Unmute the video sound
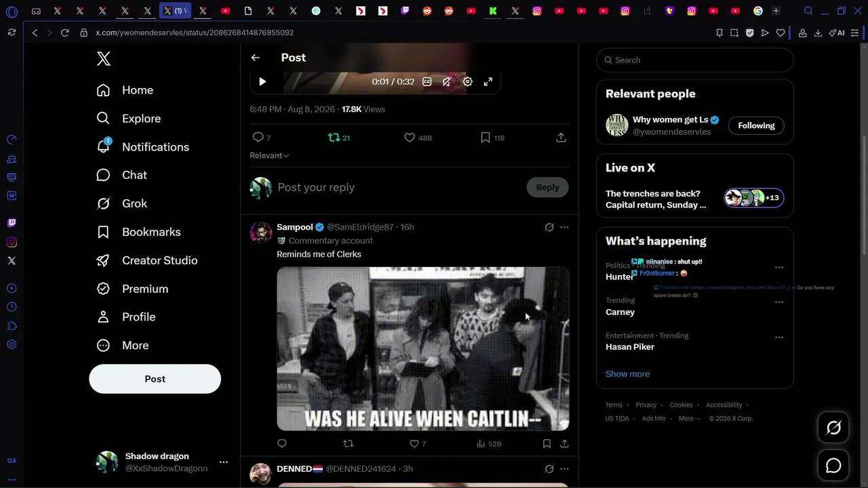 click(x=447, y=81)
